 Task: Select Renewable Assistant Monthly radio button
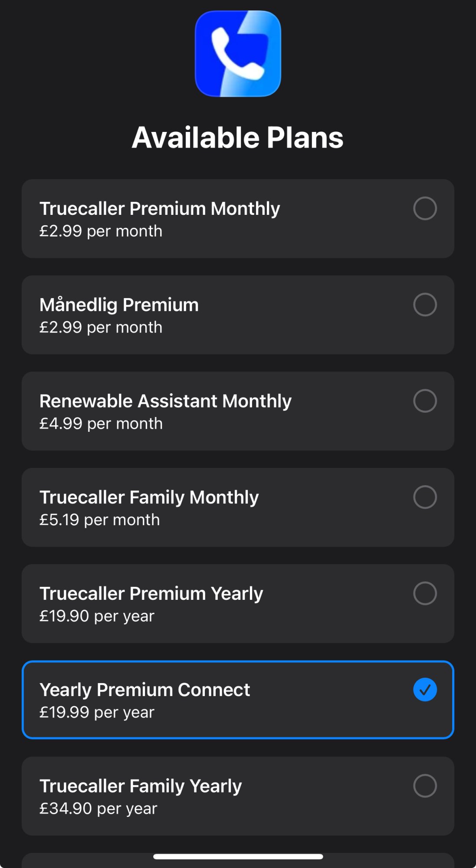pyautogui.click(x=425, y=401)
